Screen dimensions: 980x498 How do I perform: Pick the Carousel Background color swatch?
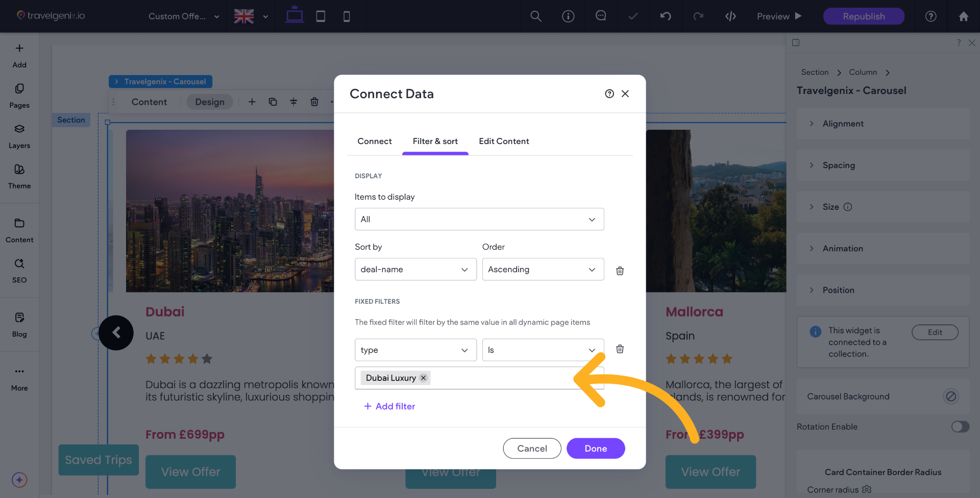(x=950, y=396)
